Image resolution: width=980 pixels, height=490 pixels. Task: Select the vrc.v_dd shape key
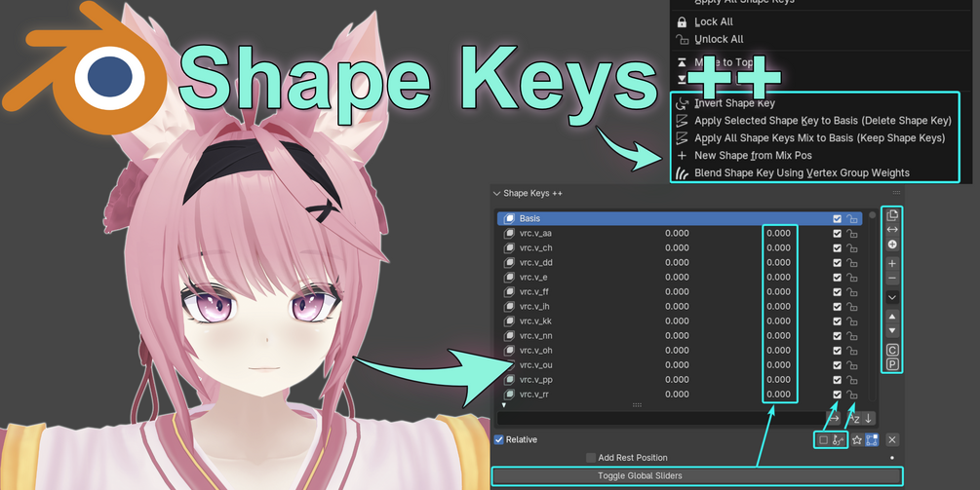535,263
